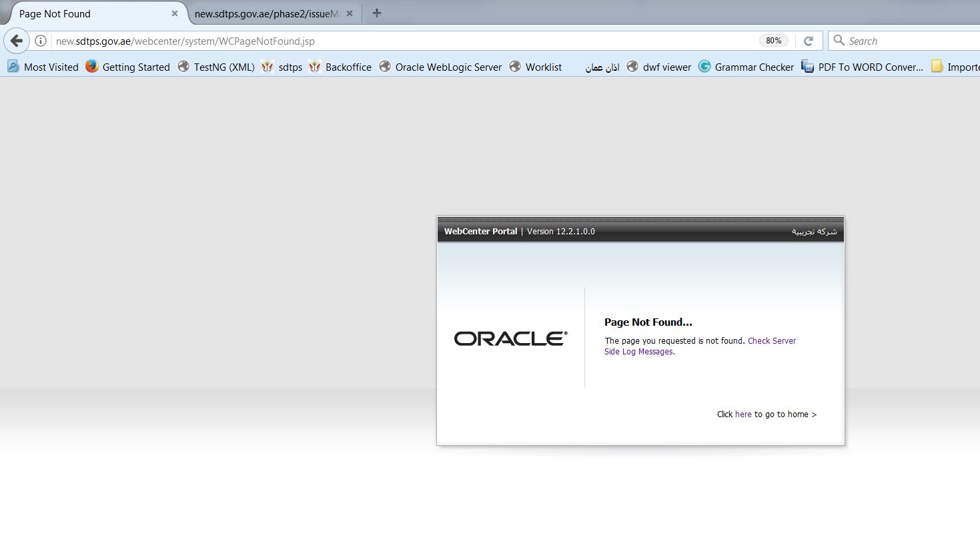
Task: Click the Oracle logo image
Action: click(511, 338)
